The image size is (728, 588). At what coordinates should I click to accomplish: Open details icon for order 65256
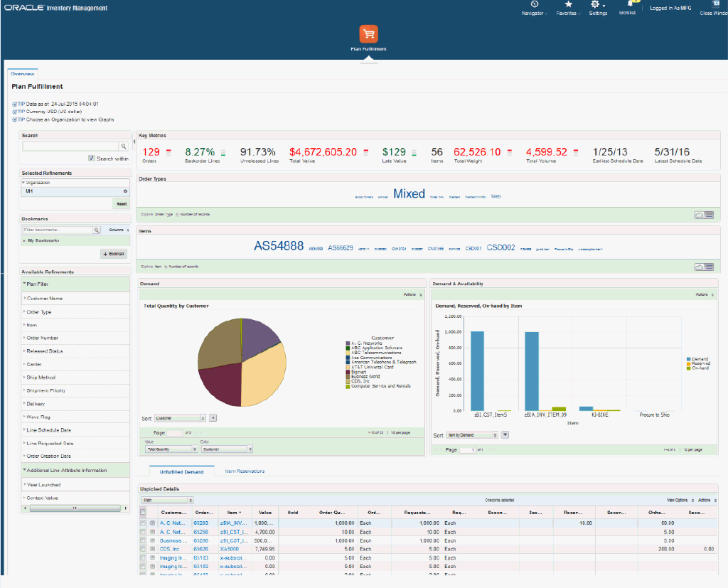click(x=152, y=532)
